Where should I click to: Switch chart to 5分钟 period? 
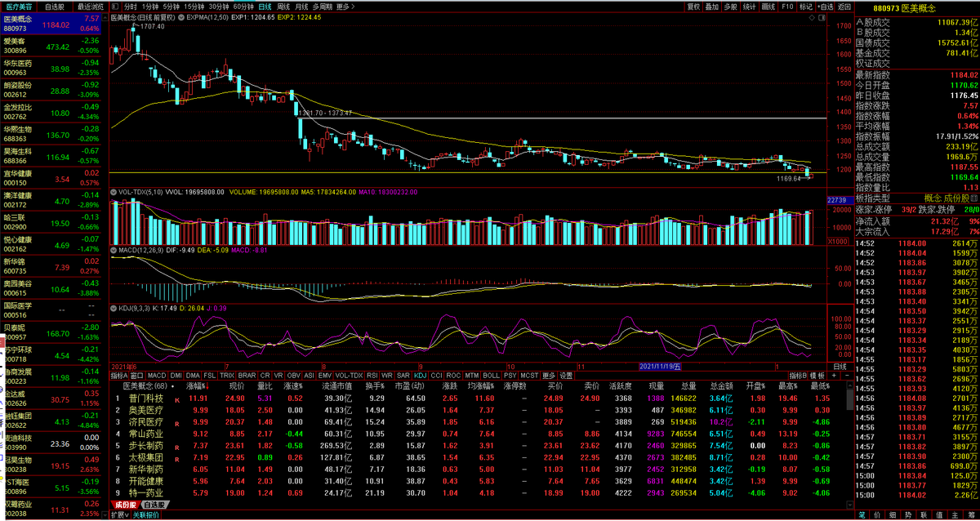172,7
